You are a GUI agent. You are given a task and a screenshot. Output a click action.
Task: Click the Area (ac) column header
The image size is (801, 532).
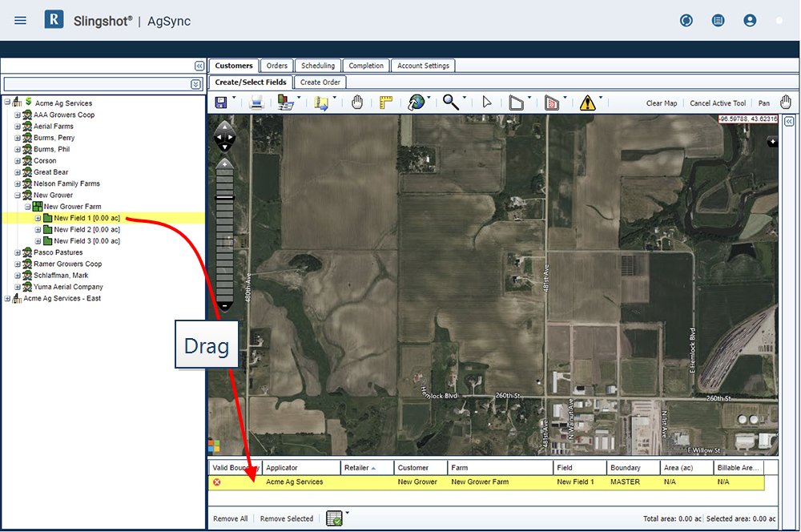coord(686,468)
